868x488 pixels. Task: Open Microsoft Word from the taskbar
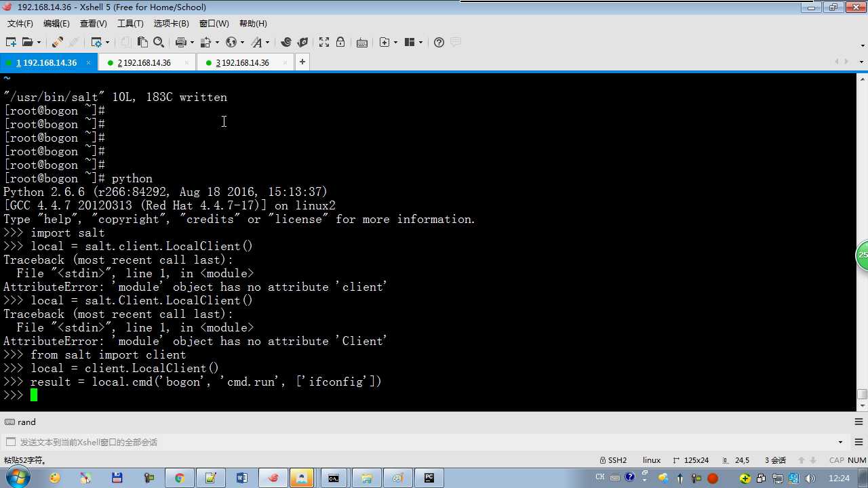pos(242,478)
